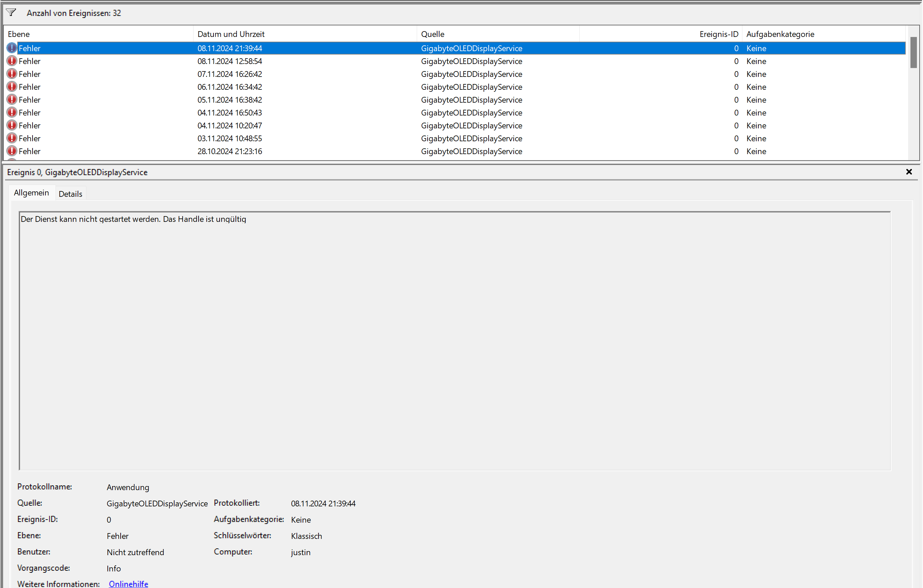Click error icon of 28.10.2024 21:23:16 event
Screen dimensions: 923x588
tap(12, 151)
